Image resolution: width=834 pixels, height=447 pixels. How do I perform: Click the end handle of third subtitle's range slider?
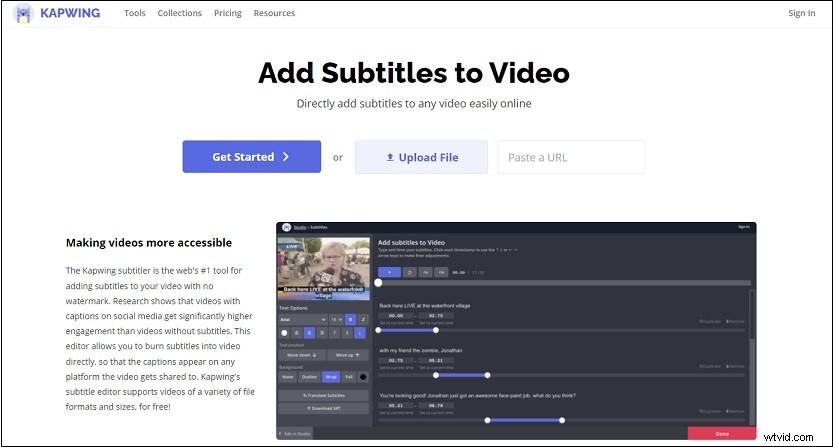[562, 420]
